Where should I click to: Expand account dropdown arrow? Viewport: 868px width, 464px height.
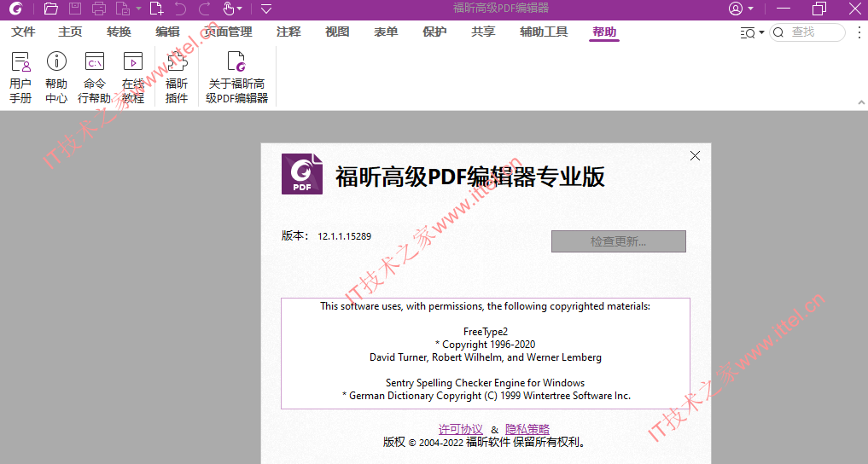[x=750, y=9]
